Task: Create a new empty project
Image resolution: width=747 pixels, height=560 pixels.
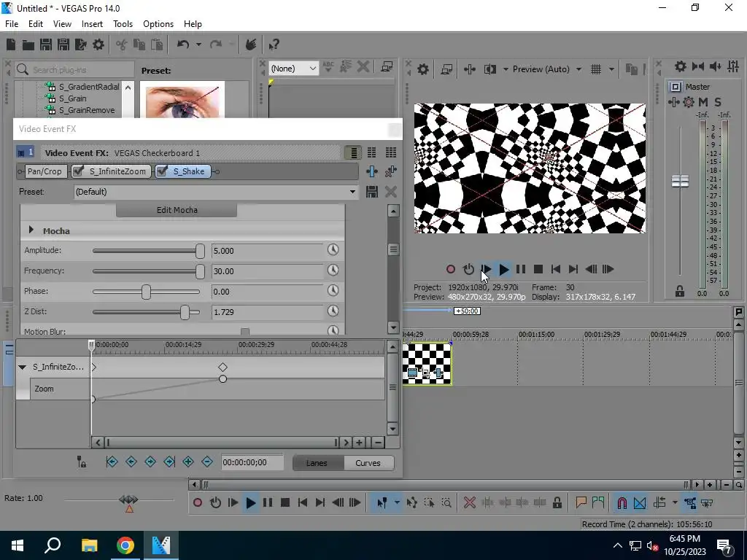Action: point(11,44)
